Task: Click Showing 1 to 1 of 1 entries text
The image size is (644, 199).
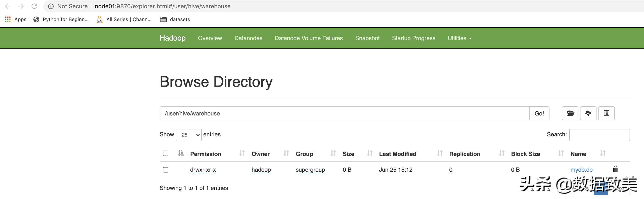Action: click(x=194, y=188)
